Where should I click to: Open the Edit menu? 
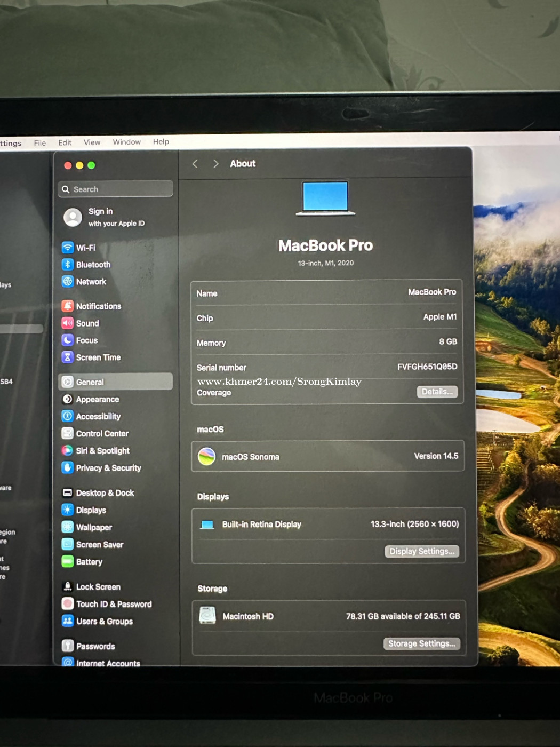(65, 142)
